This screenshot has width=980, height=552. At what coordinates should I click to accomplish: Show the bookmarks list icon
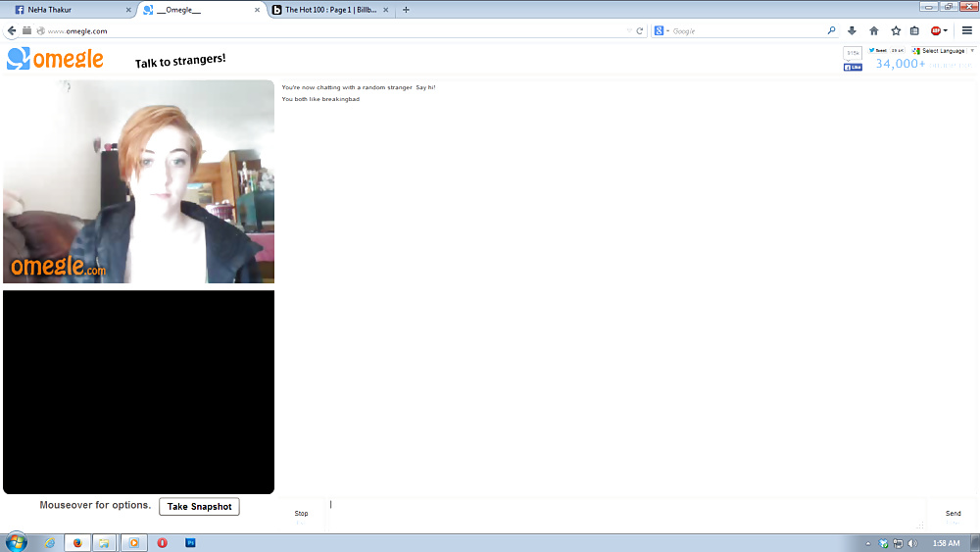(x=914, y=30)
